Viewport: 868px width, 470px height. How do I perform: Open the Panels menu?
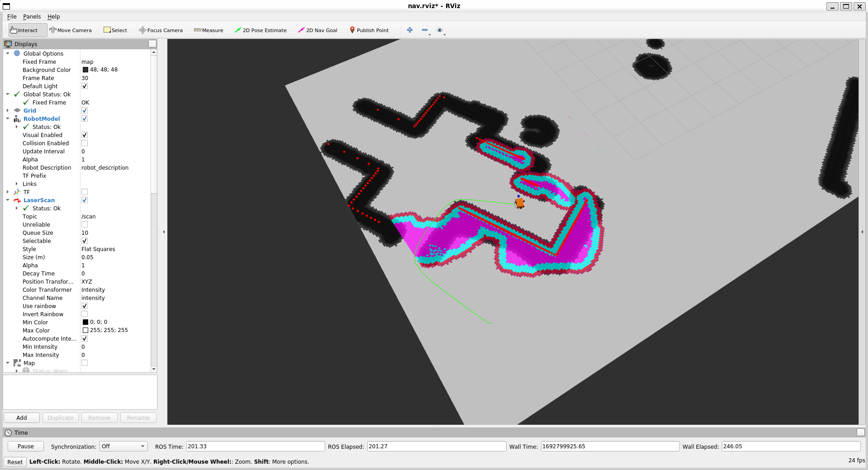click(x=32, y=16)
